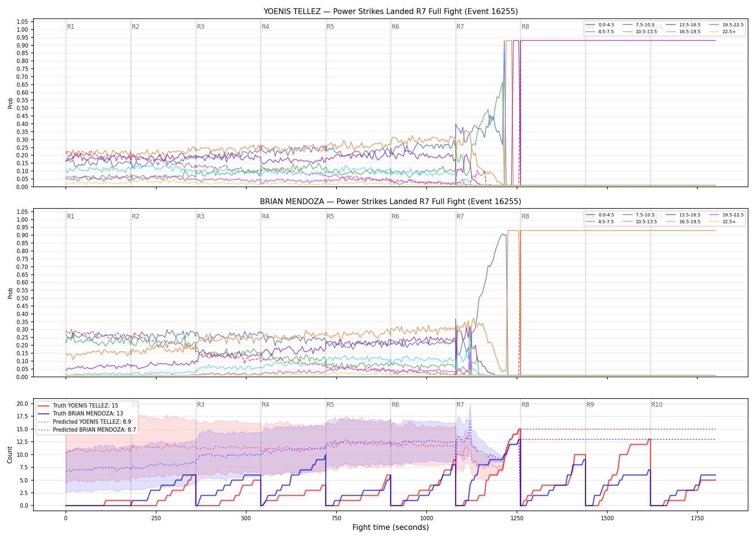Click the R7 round marker in top chart

(460, 27)
